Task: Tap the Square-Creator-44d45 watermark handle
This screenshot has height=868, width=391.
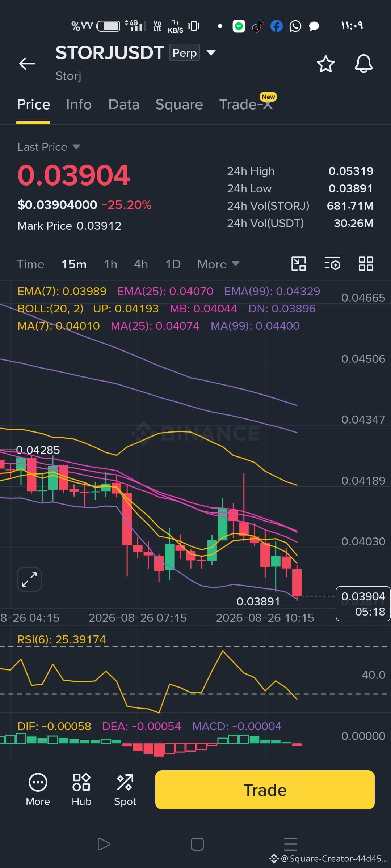Action: tap(334, 859)
